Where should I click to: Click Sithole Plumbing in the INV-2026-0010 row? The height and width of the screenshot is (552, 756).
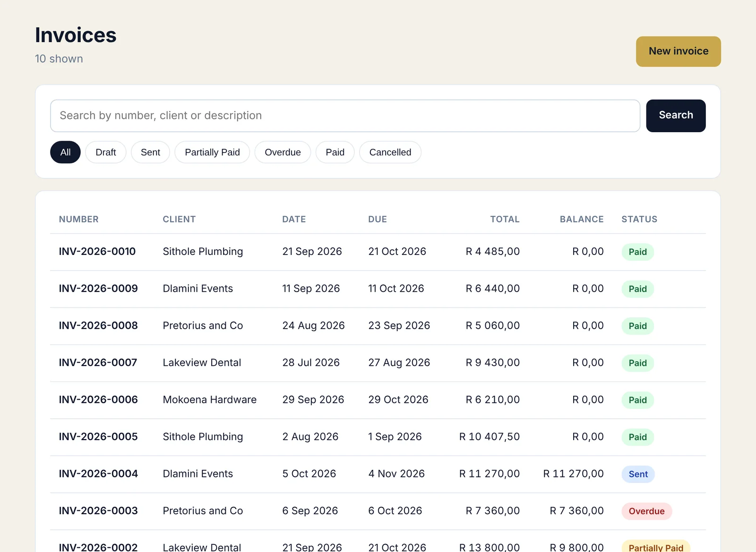click(203, 252)
